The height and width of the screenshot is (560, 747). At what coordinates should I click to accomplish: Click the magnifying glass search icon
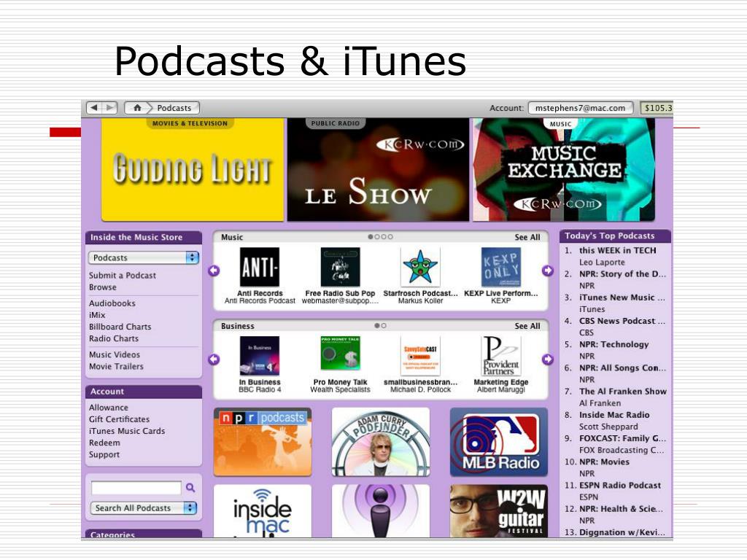pos(190,488)
